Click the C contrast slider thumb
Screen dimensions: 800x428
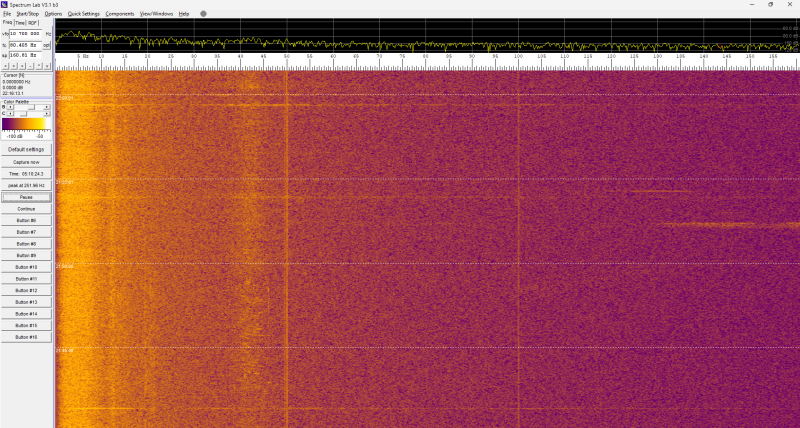[23, 113]
